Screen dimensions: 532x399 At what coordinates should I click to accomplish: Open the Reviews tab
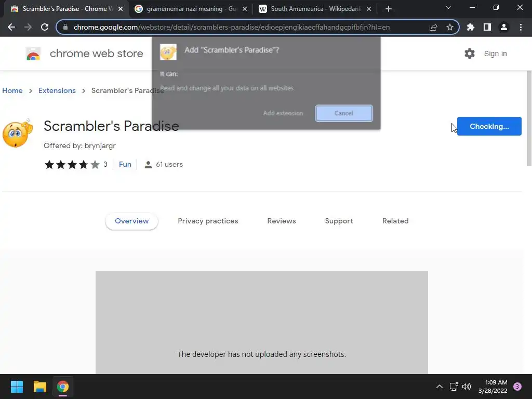click(282, 221)
